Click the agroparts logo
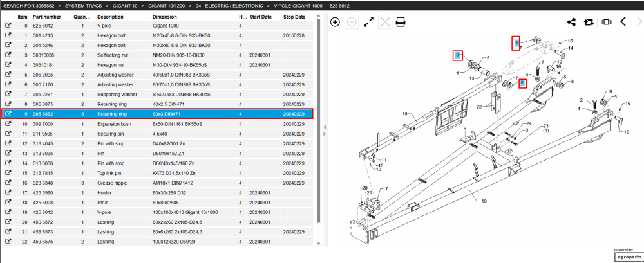The height and width of the screenshot is (263, 644). (629, 257)
